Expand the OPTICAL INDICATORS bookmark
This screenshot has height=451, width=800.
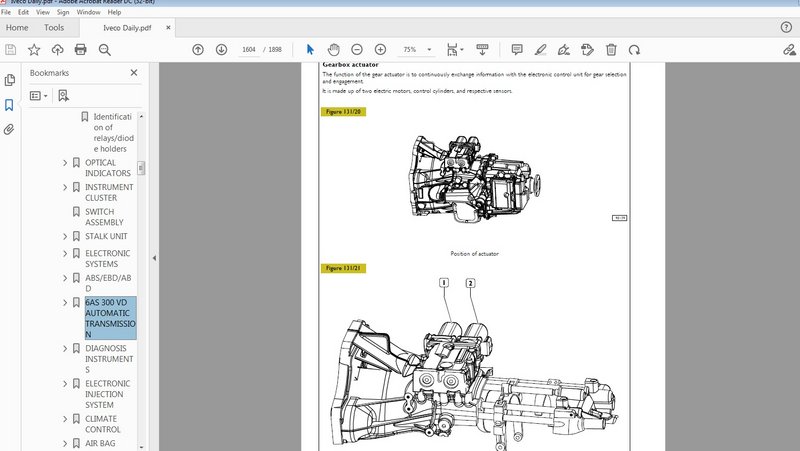pos(65,162)
